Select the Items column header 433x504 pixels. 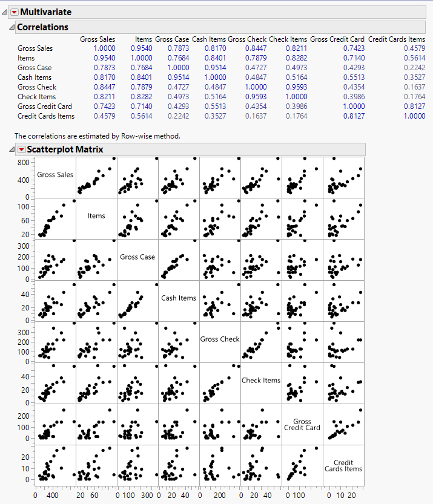(x=144, y=39)
